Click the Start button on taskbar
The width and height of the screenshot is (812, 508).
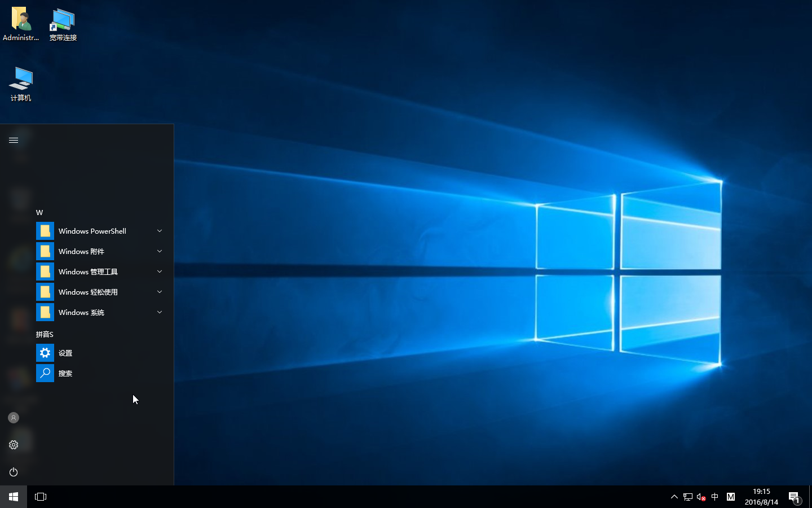coord(14,497)
